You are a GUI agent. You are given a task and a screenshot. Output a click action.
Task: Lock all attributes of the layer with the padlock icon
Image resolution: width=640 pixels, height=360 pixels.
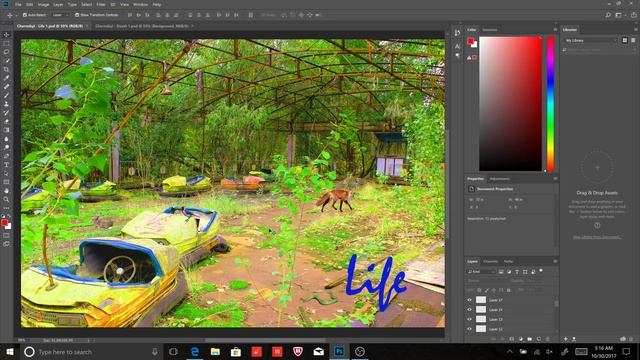(509, 290)
